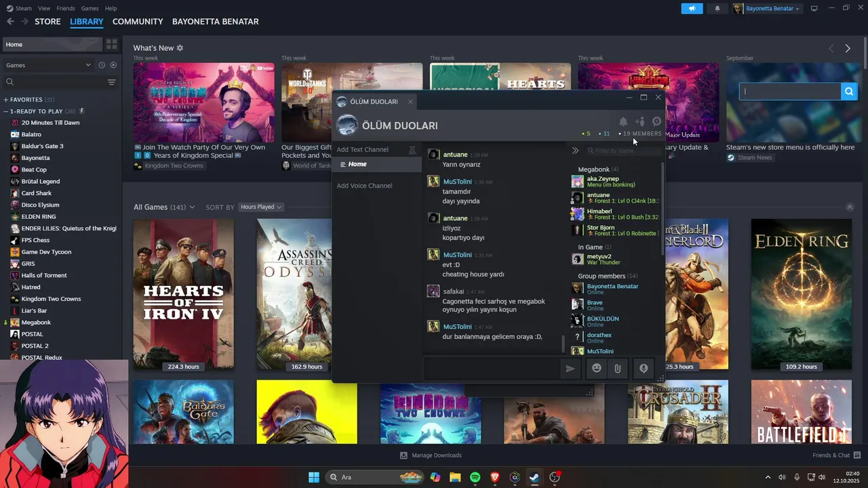This screenshot has width=868, height=488.
Task: Open the STORE tab
Action: [x=47, y=22]
